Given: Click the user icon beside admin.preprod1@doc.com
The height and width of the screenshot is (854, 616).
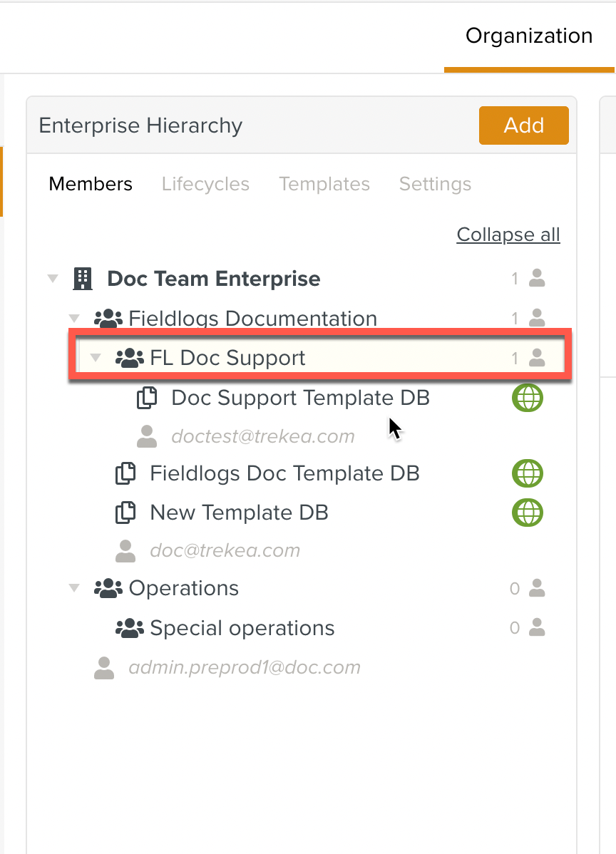Looking at the screenshot, I should click(104, 668).
